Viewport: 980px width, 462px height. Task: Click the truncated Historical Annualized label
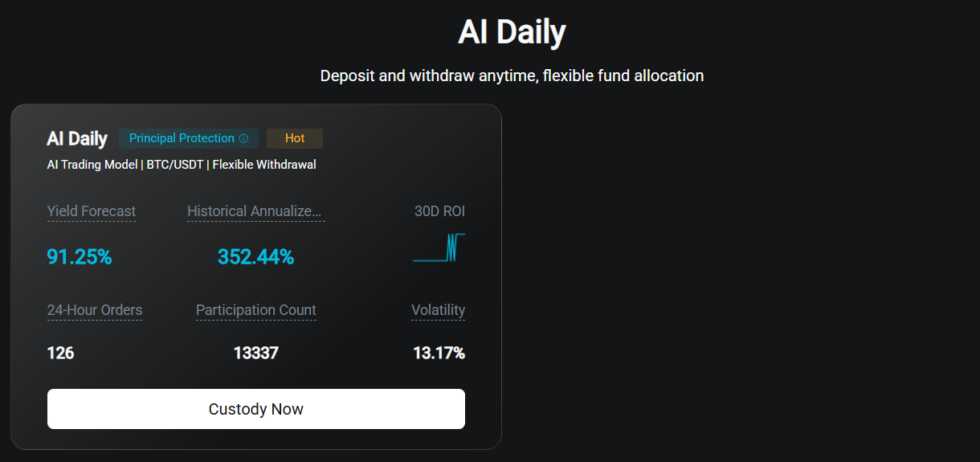255,211
